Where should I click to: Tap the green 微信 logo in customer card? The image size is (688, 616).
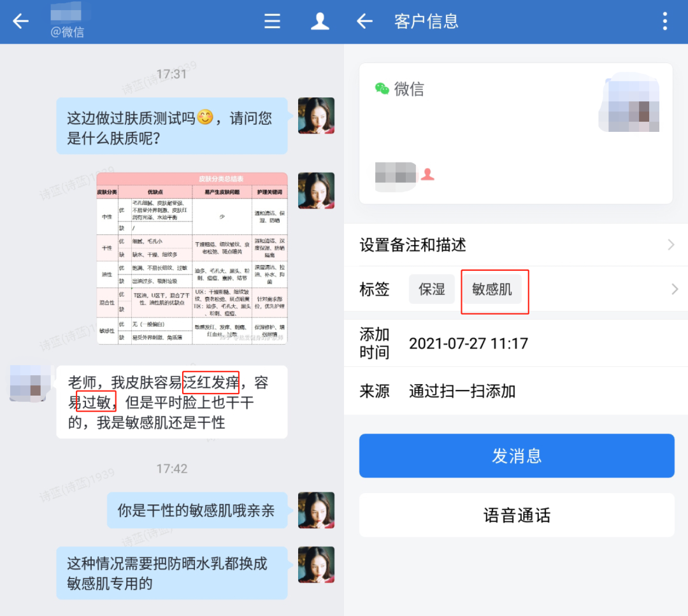(x=382, y=89)
